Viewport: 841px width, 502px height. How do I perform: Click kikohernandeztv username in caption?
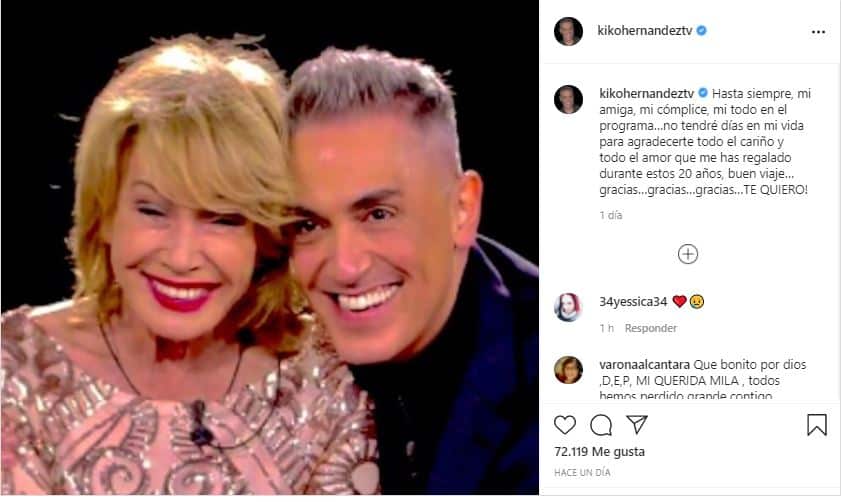[646, 93]
